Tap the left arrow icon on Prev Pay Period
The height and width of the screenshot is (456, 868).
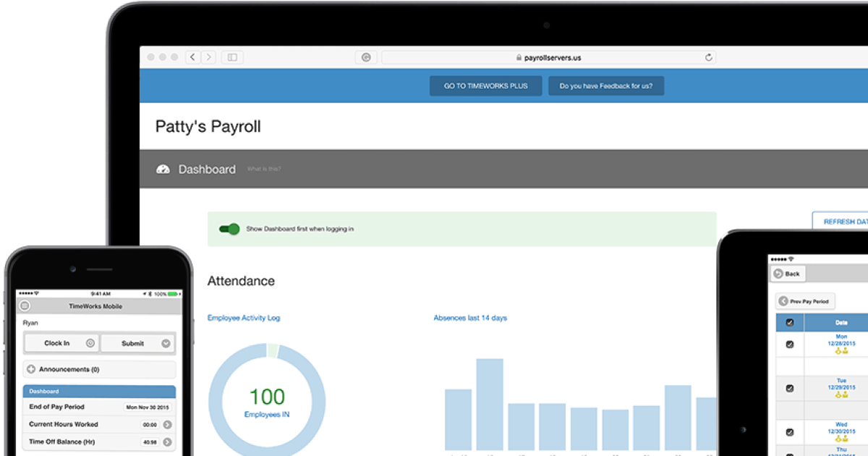783,301
